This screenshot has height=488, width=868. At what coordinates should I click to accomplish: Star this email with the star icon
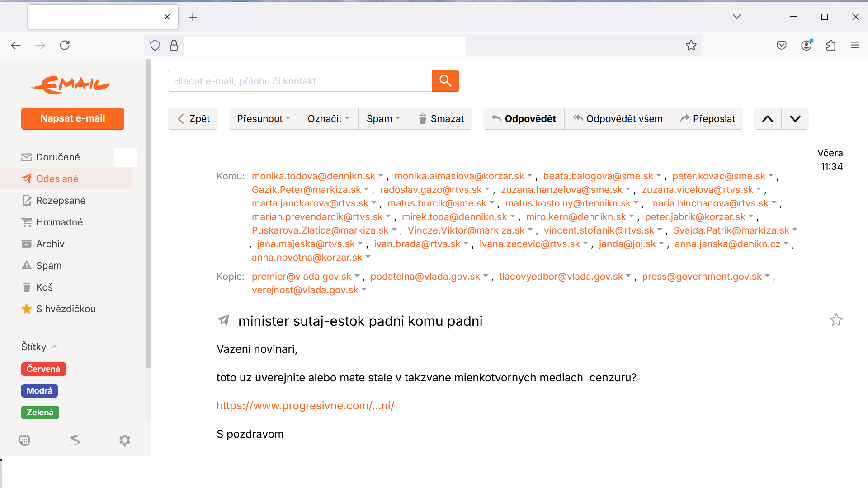(836, 320)
